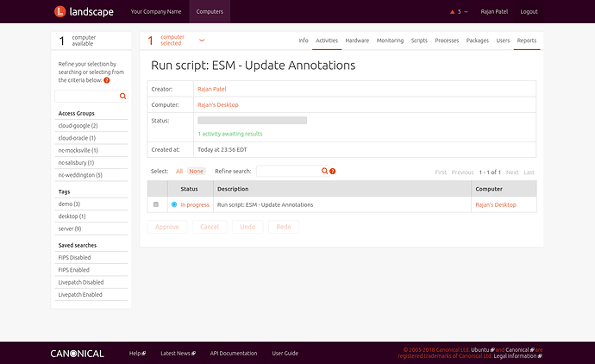Switch to the Activities tab
This screenshot has width=595, height=364.
[x=327, y=41]
